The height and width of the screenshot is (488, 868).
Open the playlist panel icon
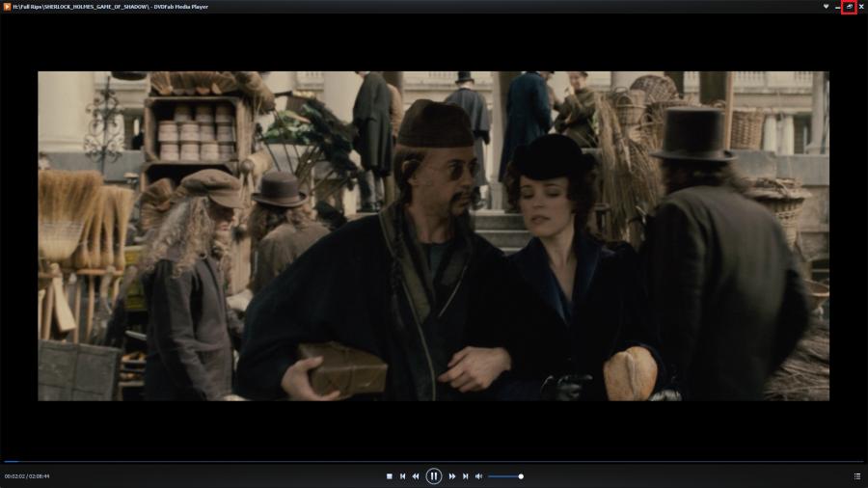pyautogui.click(x=857, y=476)
